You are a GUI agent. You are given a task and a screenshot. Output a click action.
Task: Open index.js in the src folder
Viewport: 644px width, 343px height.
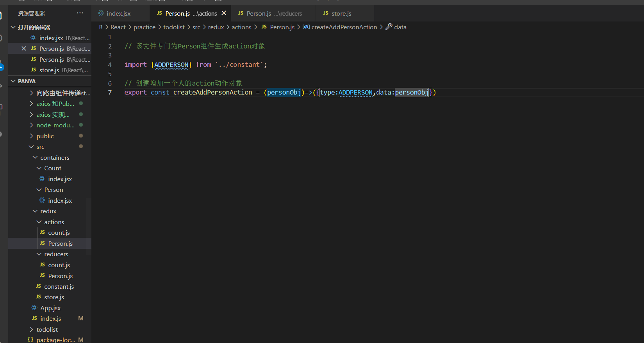[x=51, y=318]
